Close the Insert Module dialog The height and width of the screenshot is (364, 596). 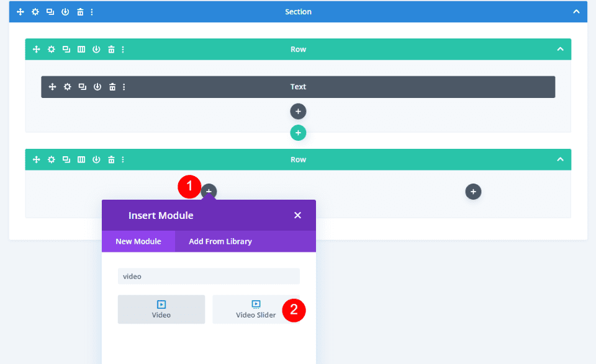(x=297, y=215)
